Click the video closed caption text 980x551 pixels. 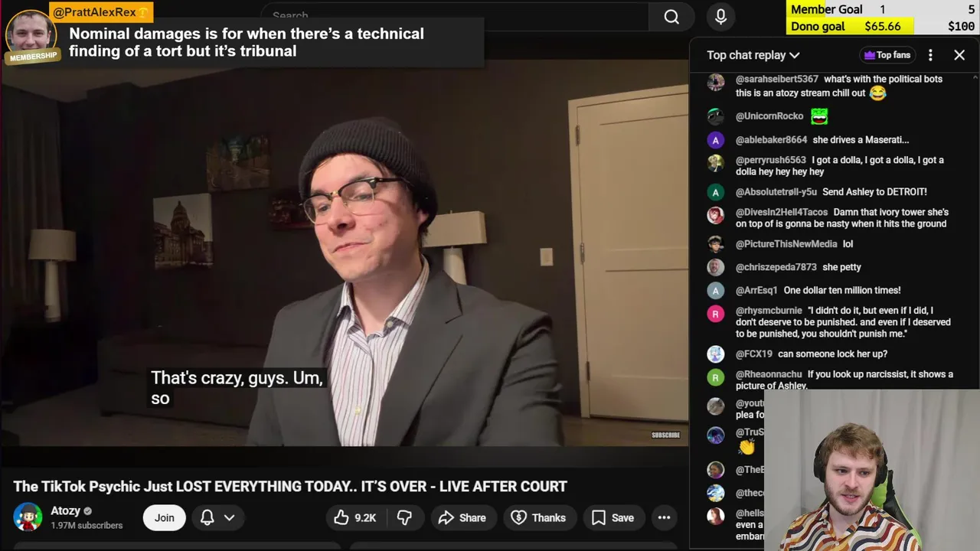[237, 388]
